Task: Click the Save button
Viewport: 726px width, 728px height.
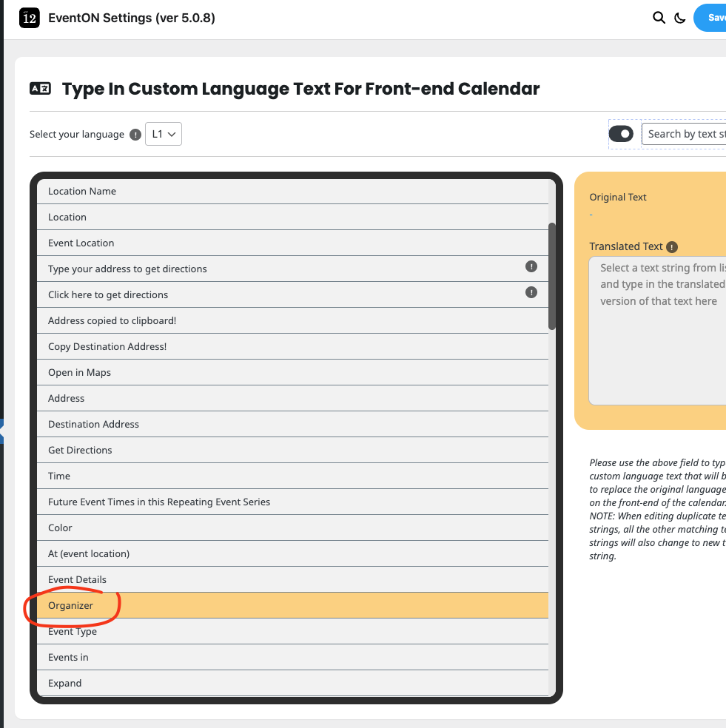Action: coord(712,18)
